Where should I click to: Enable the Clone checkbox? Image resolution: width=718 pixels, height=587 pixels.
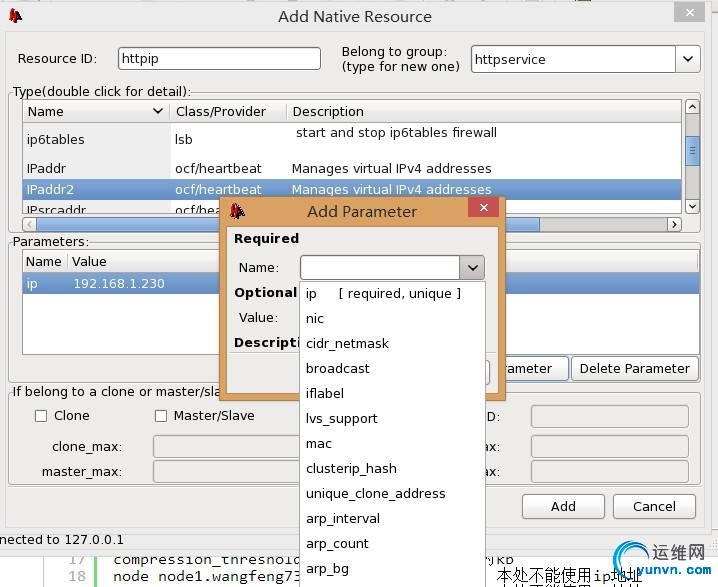click(x=41, y=416)
